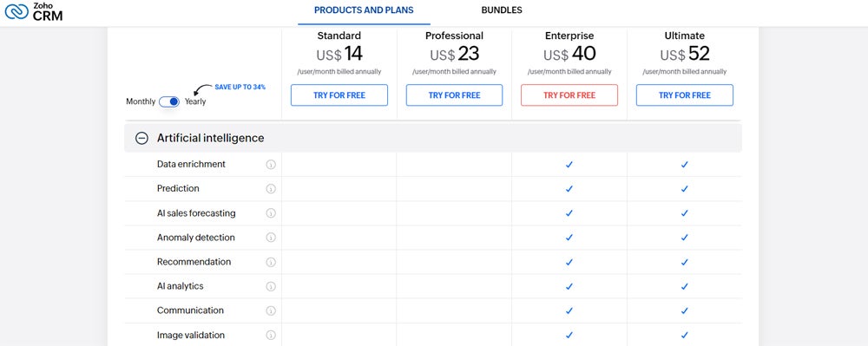This screenshot has width=868, height=346.
Task: Click Ultimate checkmark for Communication
Action: (x=684, y=310)
